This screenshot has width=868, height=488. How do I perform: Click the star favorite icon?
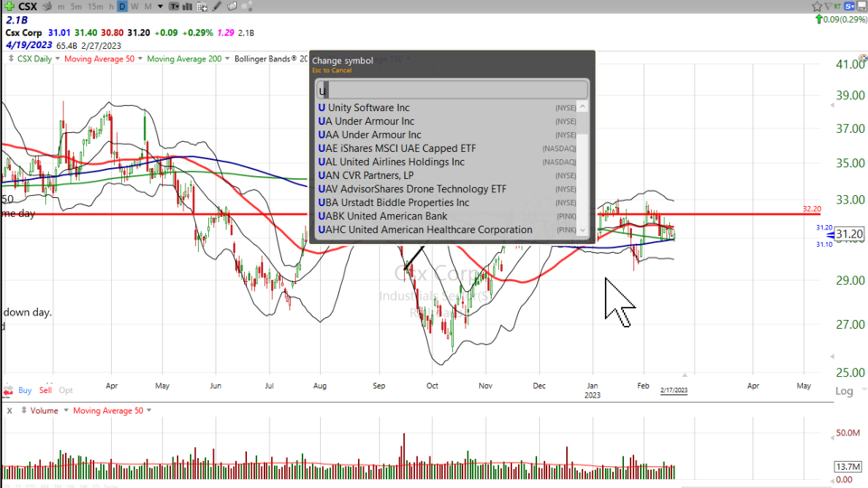click(x=817, y=6)
